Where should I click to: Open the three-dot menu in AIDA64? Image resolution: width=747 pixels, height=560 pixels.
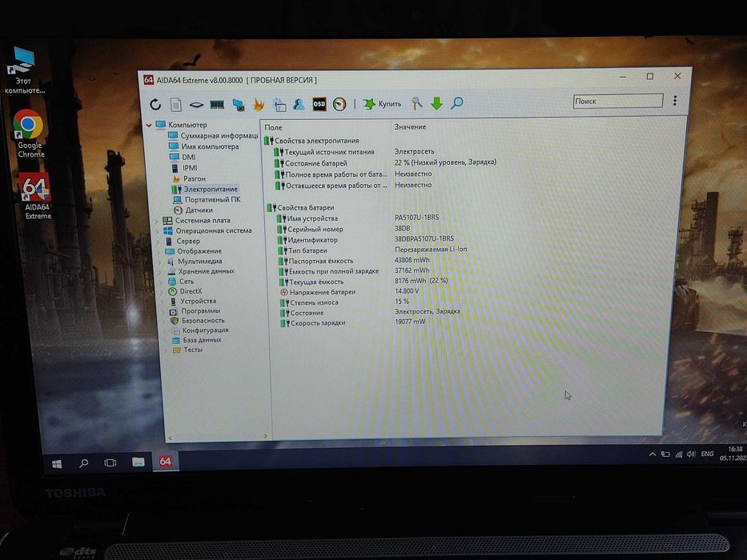pyautogui.click(x=675, y=101)
